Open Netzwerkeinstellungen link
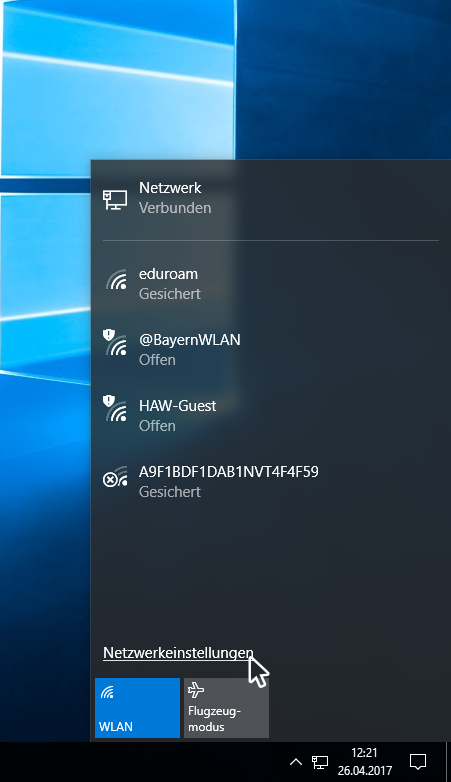451x782 pixels. pos(178,653)
